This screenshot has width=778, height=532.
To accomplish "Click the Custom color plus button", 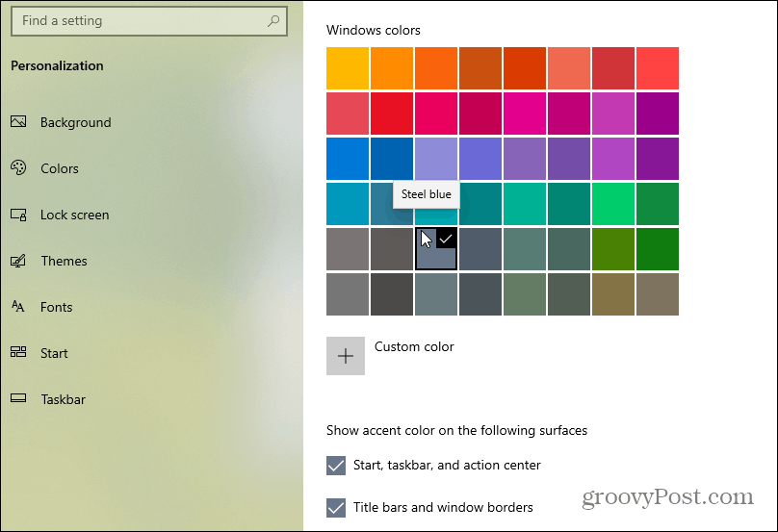I will click(x=346, y=356).
